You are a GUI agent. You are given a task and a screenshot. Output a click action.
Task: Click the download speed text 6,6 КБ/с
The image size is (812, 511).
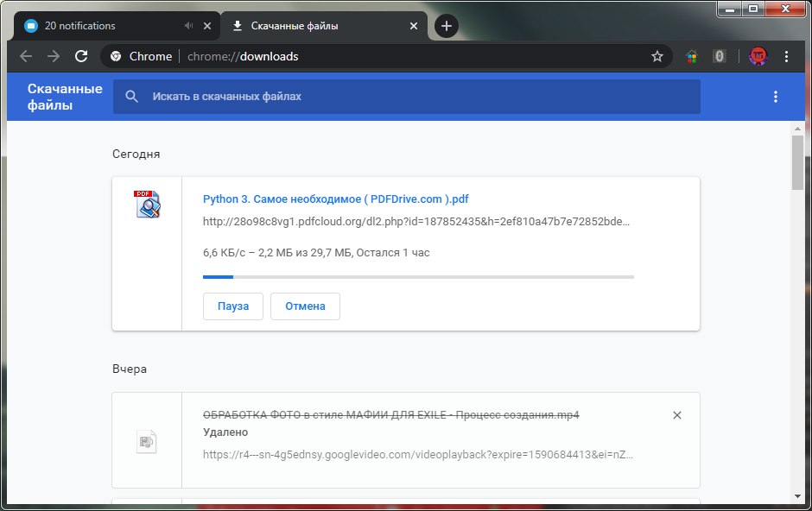(224, 253)
